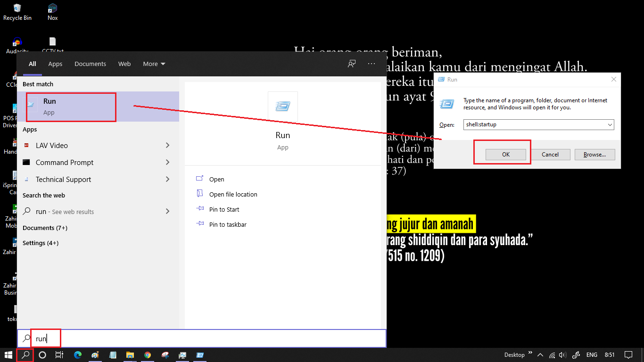
Task: Select Open file location for Run
Action: pos(233,194)
